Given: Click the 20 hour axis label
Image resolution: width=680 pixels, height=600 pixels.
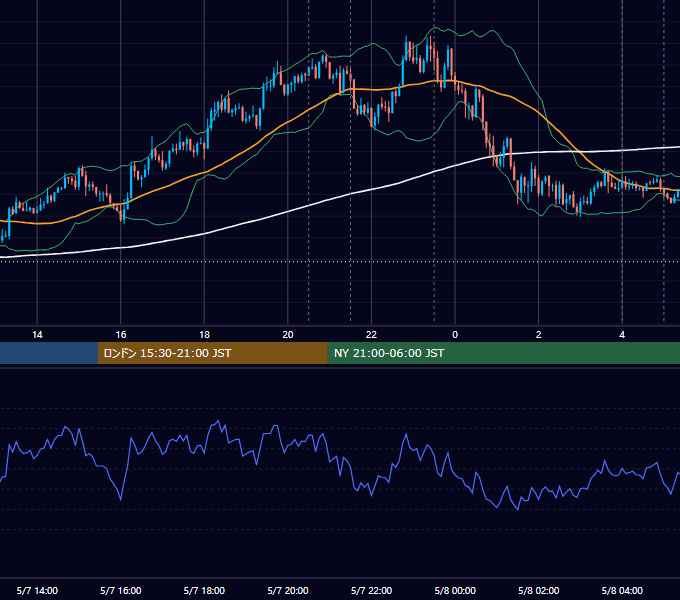Looking at the screenshot, I should click(288, 335).
